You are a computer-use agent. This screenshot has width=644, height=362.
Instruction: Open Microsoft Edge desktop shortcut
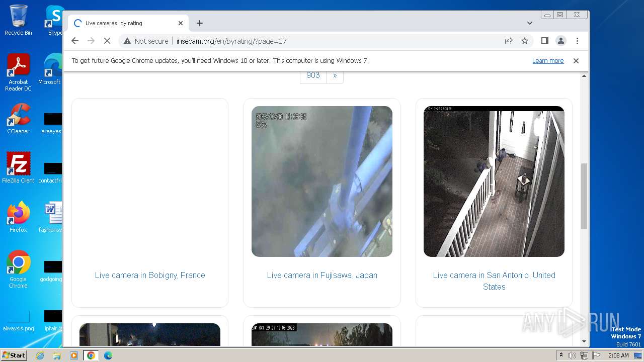(50, 69)
